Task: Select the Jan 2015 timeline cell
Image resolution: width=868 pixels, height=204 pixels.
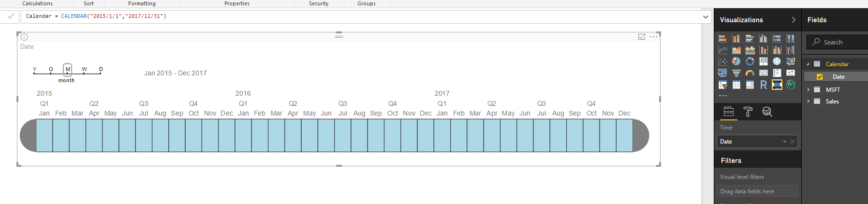Action: (x=44, y=135)
